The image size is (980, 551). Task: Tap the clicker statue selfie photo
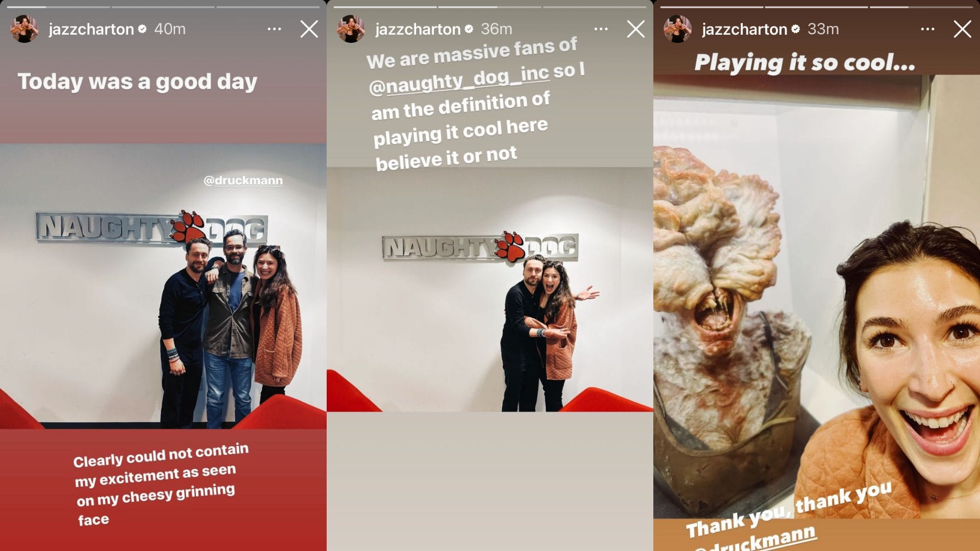click(x=817, y=296)
